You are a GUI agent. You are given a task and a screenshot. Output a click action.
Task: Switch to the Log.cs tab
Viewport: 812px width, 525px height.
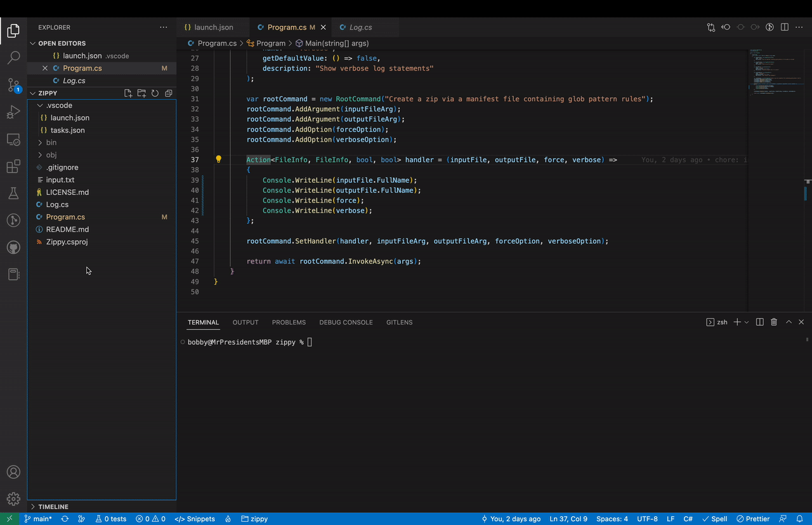pos(362,27)
